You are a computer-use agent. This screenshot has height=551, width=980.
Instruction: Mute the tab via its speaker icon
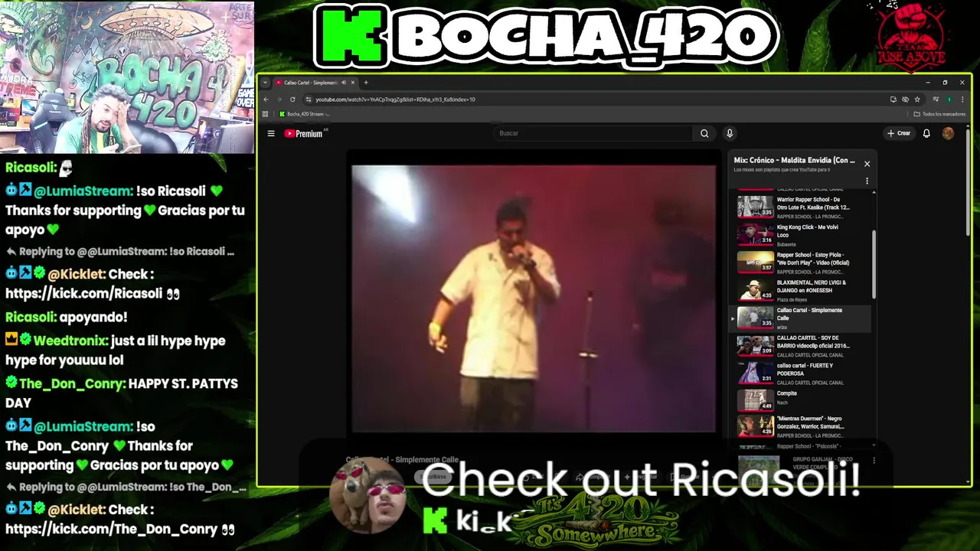(344, 83)
